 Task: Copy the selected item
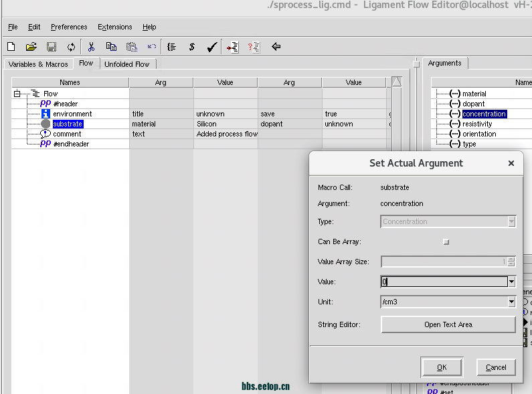111,46
